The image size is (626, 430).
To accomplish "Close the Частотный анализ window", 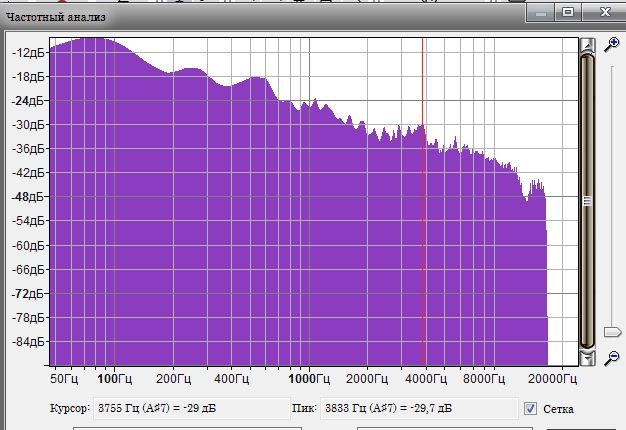I will (603, 12).
